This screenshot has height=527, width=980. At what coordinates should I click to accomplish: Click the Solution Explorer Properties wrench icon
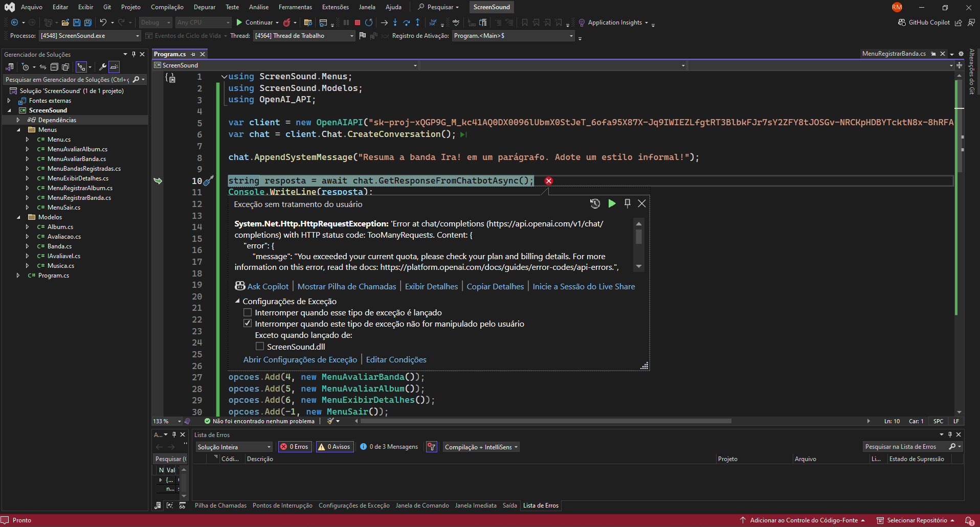pos(103,67)
